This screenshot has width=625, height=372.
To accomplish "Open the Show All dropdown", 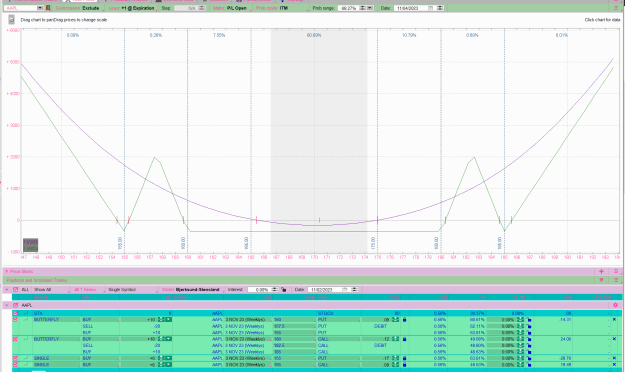I will pos(51,289).
